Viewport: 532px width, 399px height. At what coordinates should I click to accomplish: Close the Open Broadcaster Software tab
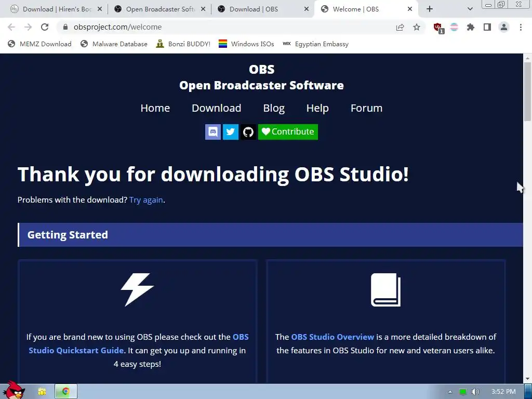point(203,9)
